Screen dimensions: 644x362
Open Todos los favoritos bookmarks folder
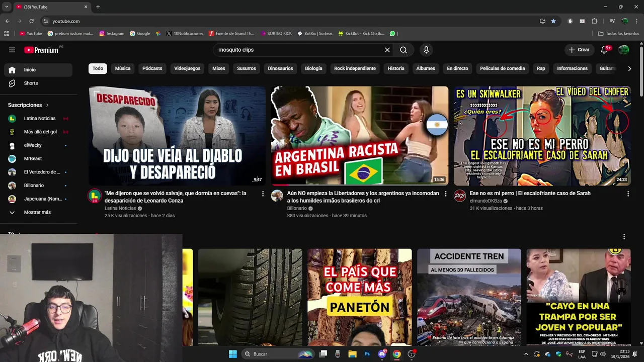pyautogui.click(x=618, y=34)
